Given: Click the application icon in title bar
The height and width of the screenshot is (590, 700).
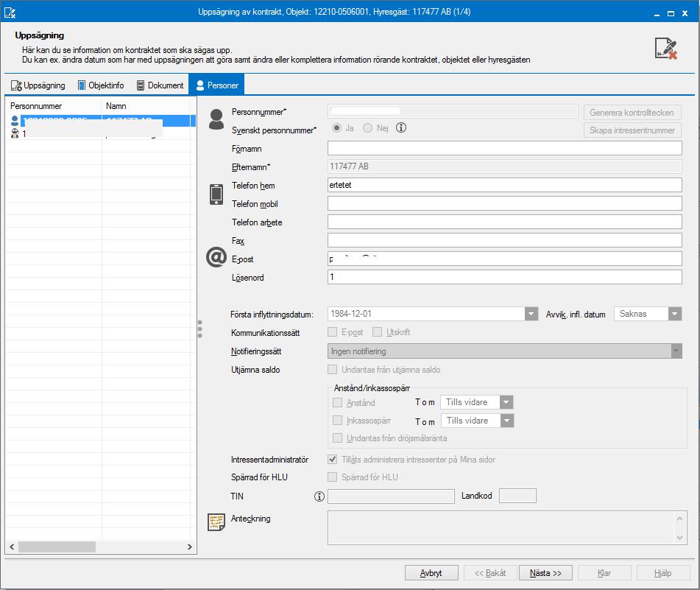Looking at the screenshot, I should 10,13.
